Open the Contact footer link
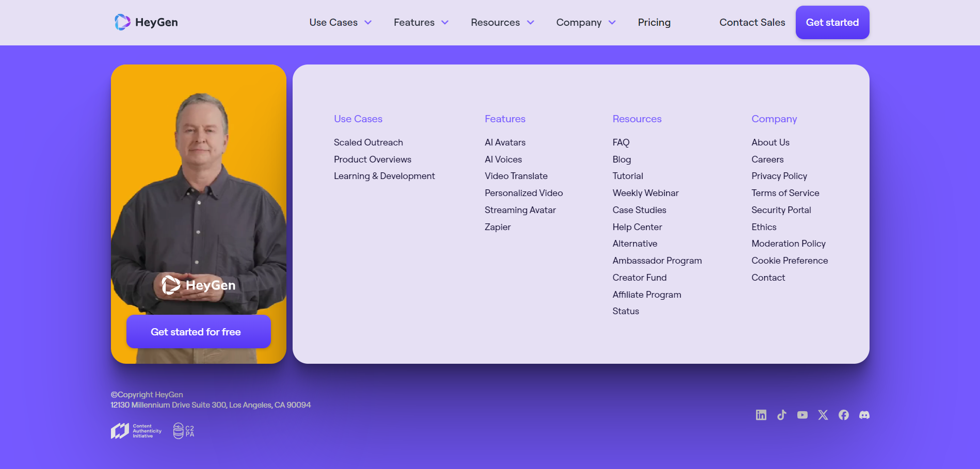Screen dimensions: 980x469 click(x=768, y=278)
